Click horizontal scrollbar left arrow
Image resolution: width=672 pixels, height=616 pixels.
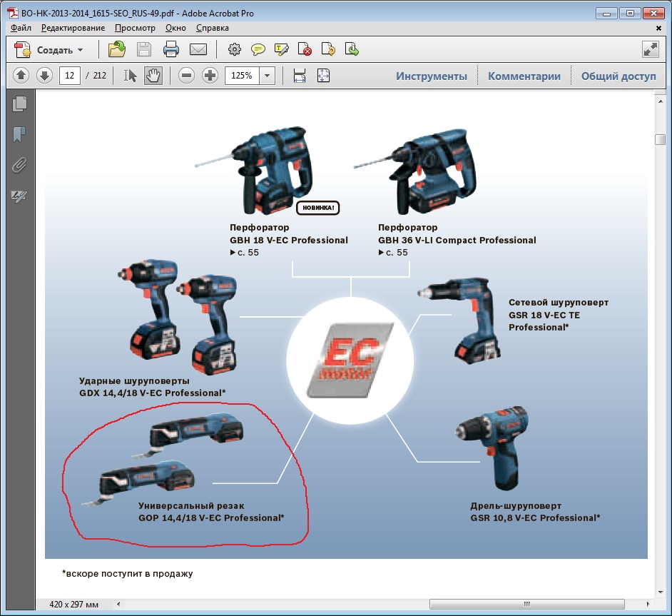[118, 604]
